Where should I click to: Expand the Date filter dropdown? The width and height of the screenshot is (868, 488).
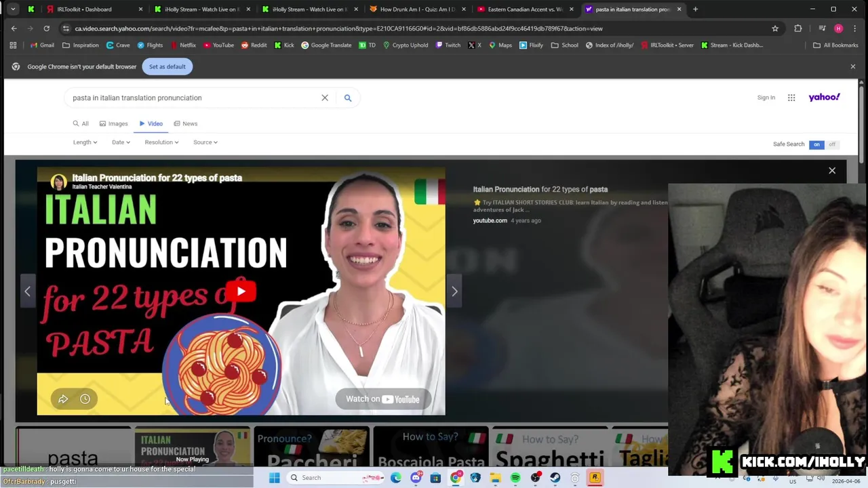click(x=121, y=142)
